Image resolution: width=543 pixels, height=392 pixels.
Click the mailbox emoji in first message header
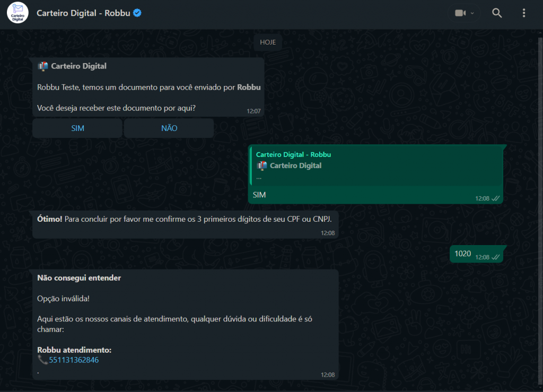coord(43,66)
